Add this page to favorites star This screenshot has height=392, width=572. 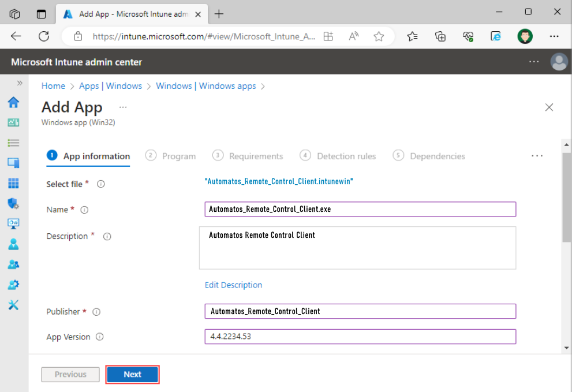click(379, 36)
